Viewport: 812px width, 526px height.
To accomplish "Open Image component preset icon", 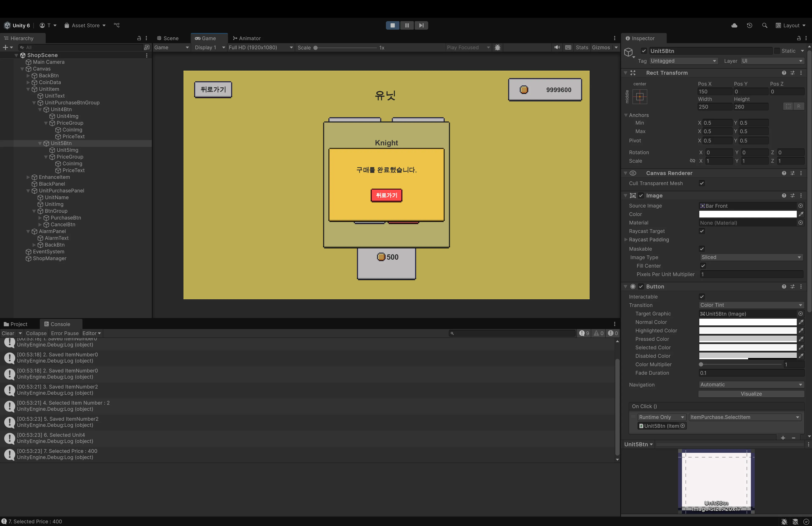I will coord(792,196).
